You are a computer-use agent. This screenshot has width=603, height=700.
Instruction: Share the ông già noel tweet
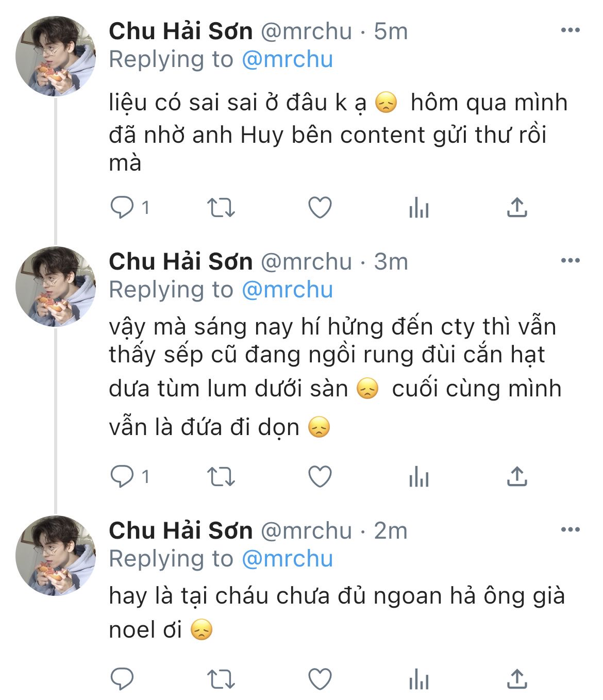(x=517, y=679)
